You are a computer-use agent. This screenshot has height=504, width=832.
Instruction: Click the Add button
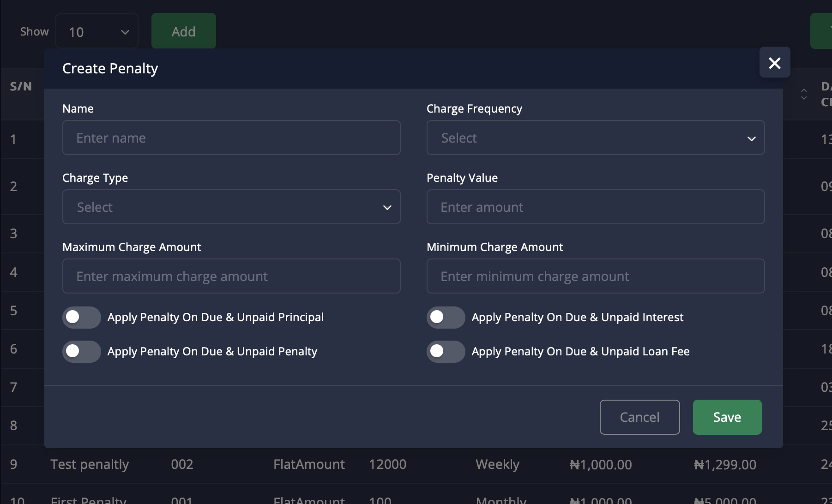[183, 31]
